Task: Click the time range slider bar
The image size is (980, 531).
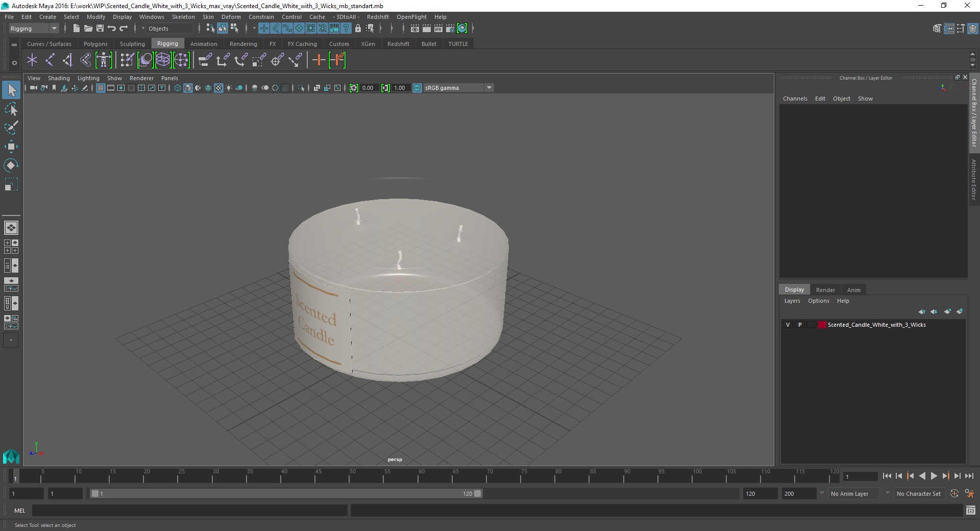Action: pyautogui.click(x=286, y=494)
